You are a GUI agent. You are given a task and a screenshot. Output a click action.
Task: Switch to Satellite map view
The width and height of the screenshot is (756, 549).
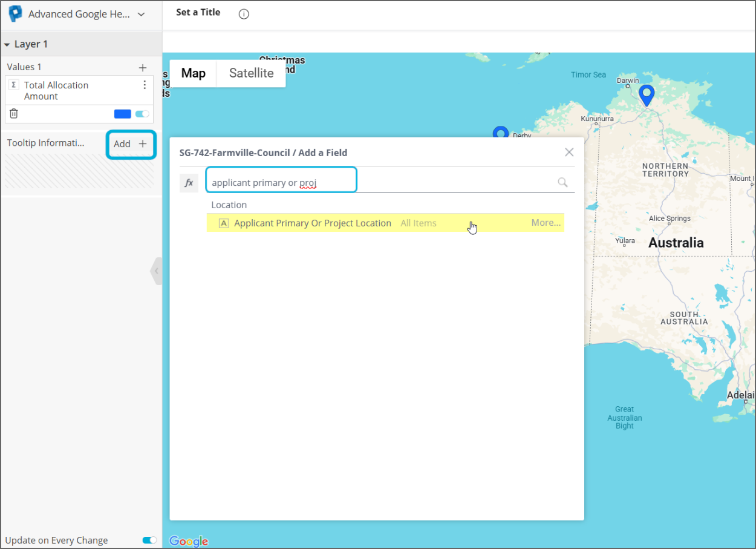tap(251, 73)
